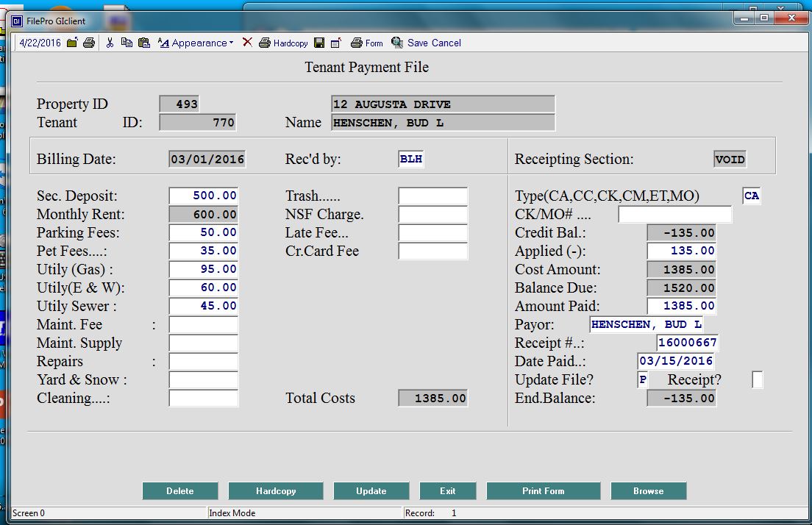Click the cut scissors icon in toolbar
The image size is (812, 525).
click(110, 43)
